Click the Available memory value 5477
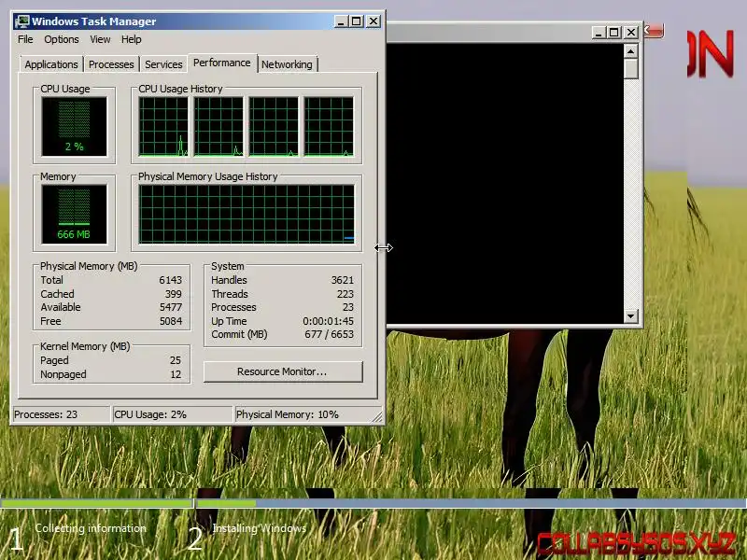747x560 pixels. [171, 307]
